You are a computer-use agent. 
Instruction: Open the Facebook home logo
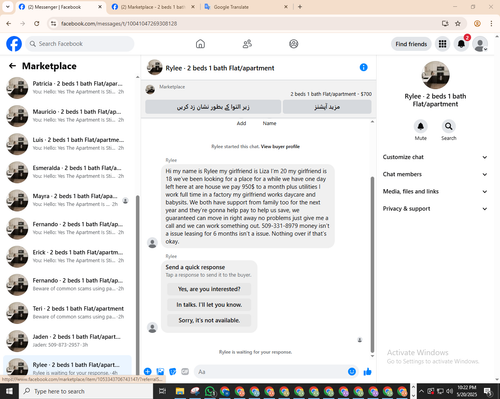[14, 44]
